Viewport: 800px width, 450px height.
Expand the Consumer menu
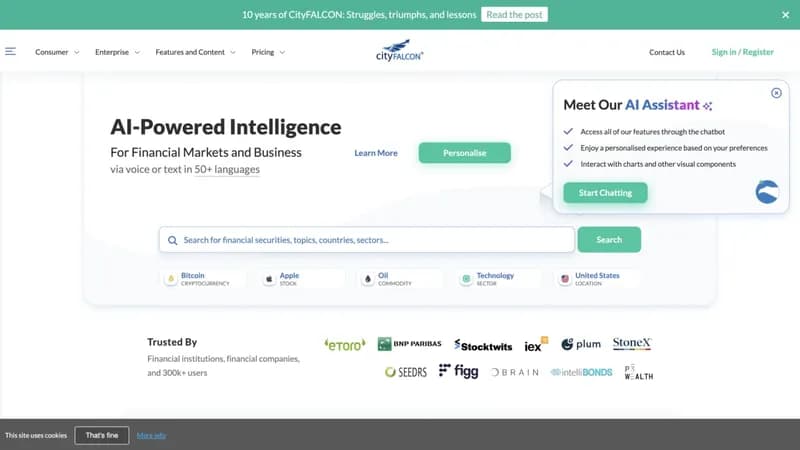click(x=57, y=52)
